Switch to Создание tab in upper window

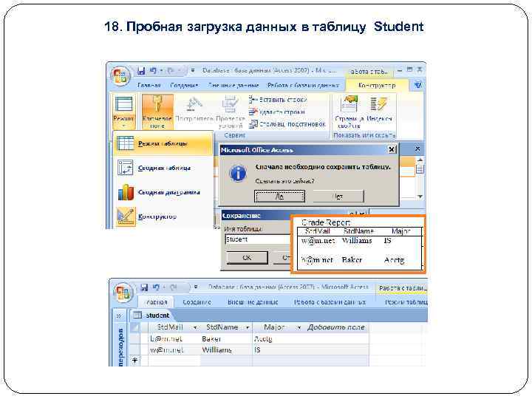tap(184, 85)
